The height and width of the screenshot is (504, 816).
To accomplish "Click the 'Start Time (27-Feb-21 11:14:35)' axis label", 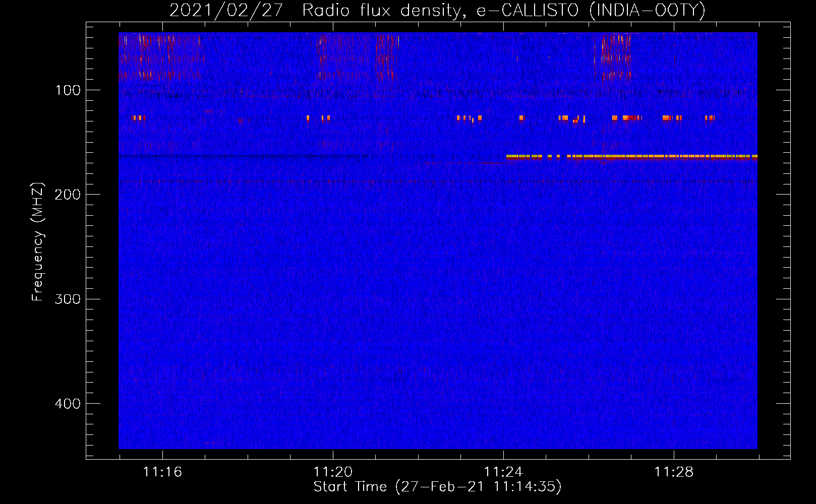I will (x=437, y=487).
